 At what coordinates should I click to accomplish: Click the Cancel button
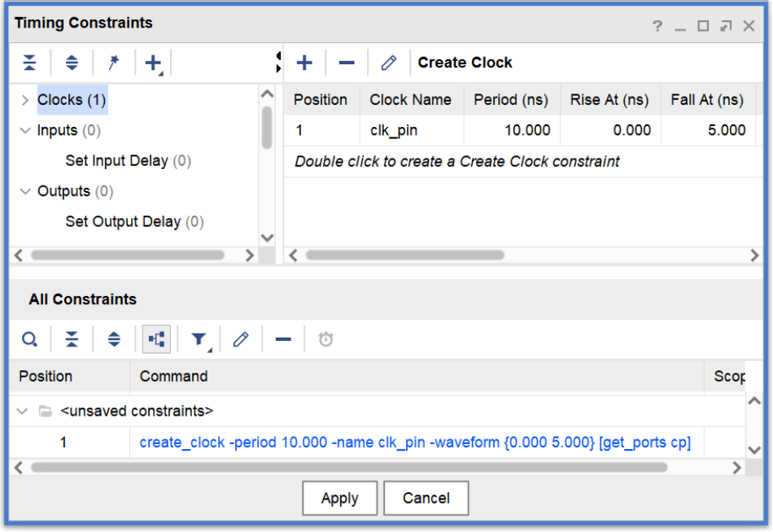click(426, 498)
